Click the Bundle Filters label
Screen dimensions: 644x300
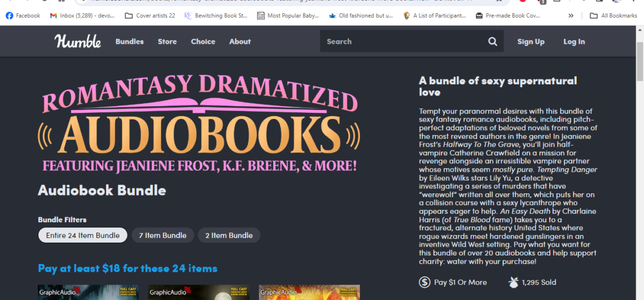[62, 220]
